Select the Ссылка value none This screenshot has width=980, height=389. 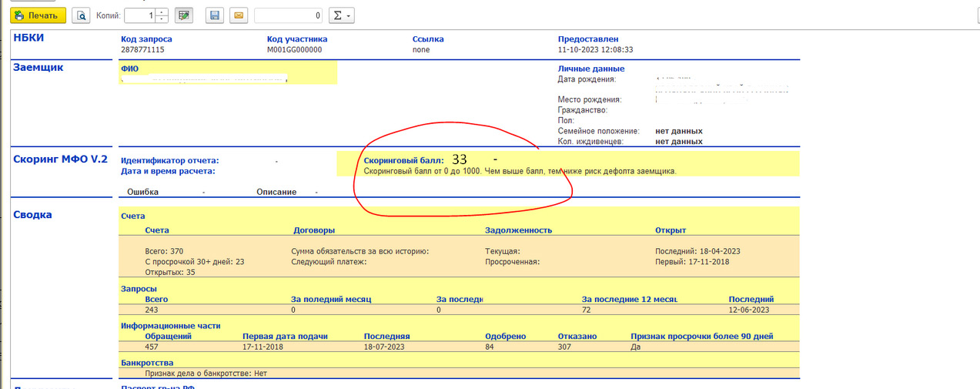(x=421, y=49)
